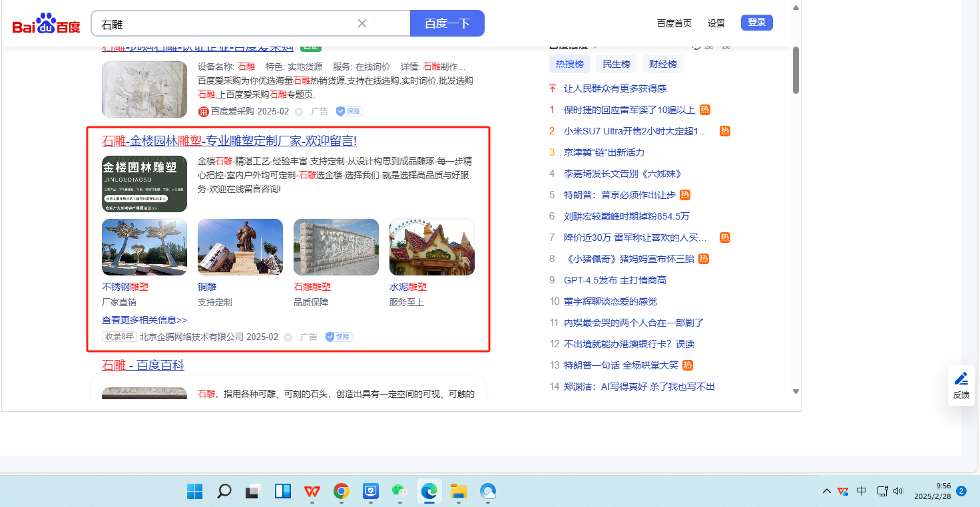Click 金楼园林雕塑 logo thumbnail
Viewport: 980px width, 507px height.
pyautogui.click(x=144, y=184)
